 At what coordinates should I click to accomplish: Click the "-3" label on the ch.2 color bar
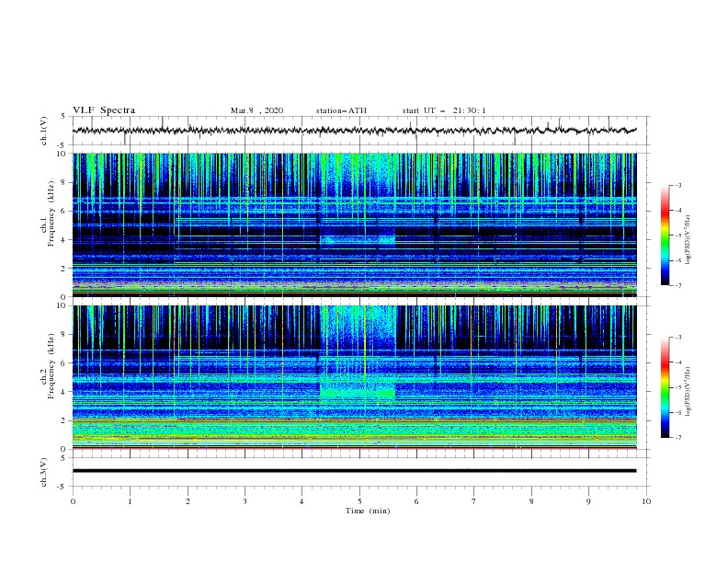tap(677, 338)
